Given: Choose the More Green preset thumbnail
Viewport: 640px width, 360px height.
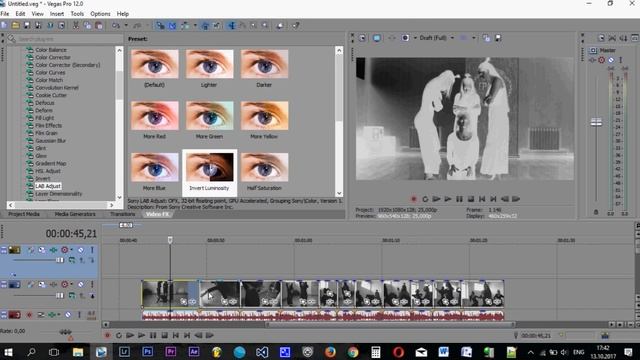Looking at the screenshot, I should pos(209,116).
